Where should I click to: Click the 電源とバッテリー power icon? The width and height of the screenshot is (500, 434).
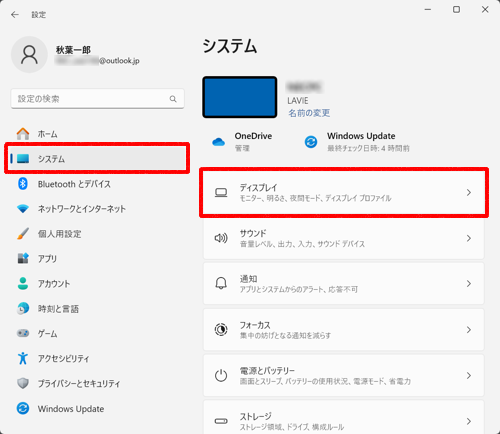coord(221,375)
